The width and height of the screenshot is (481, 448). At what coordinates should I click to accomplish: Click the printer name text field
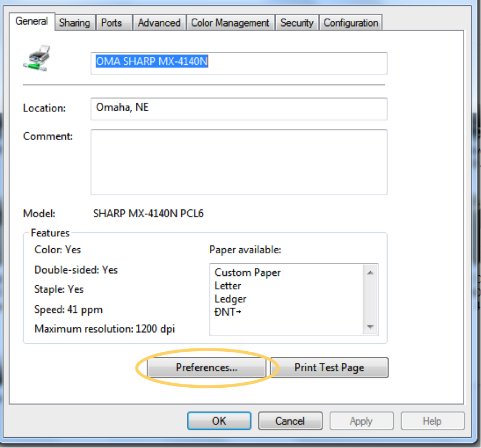239,62
